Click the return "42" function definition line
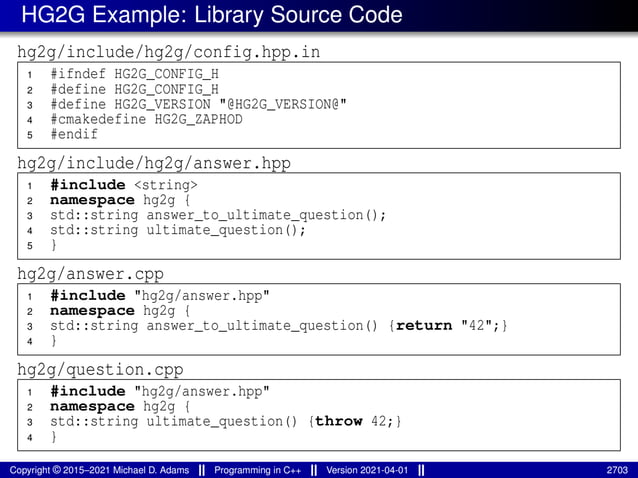Image resolution: width=638 pixels, height=478 pixels. click(x=279, y=325)
